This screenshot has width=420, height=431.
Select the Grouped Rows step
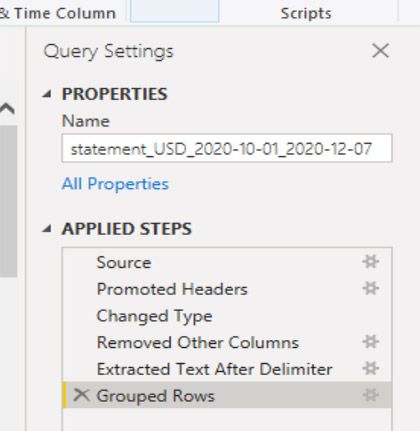(x=227, y=395)
